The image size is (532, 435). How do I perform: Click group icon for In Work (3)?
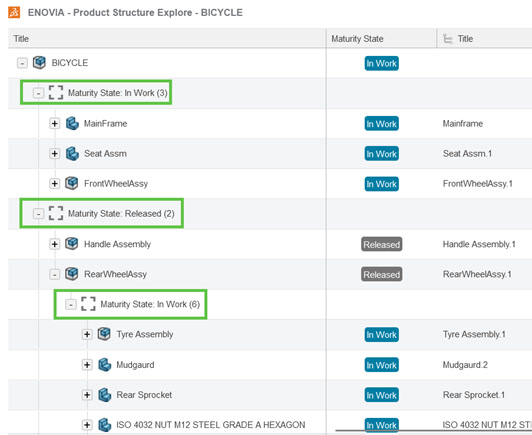pos(56,93)
